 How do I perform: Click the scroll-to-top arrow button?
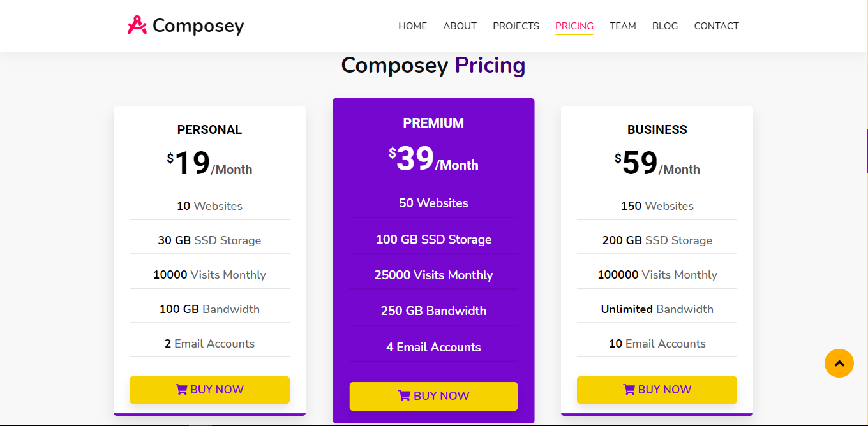[839, 363]
